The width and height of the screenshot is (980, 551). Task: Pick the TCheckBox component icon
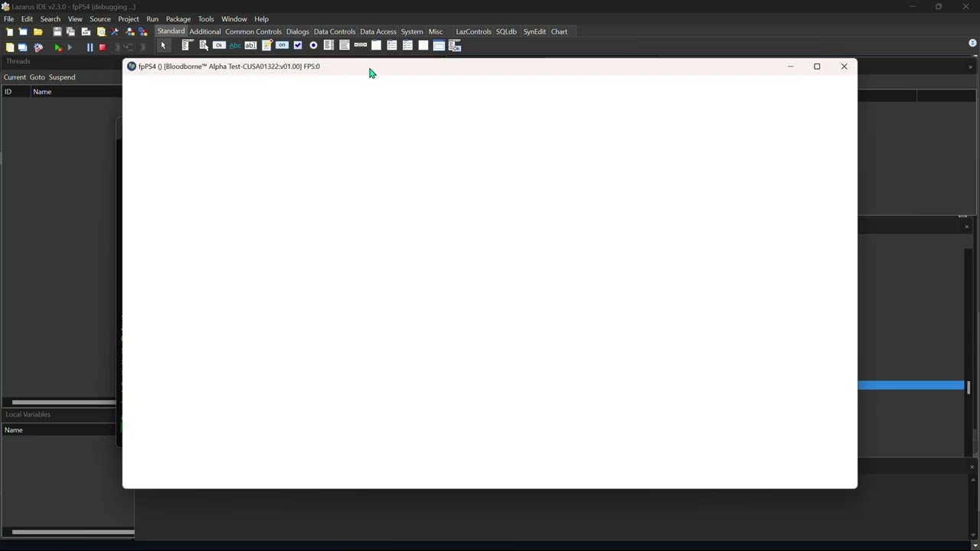(x=298, y=45)
